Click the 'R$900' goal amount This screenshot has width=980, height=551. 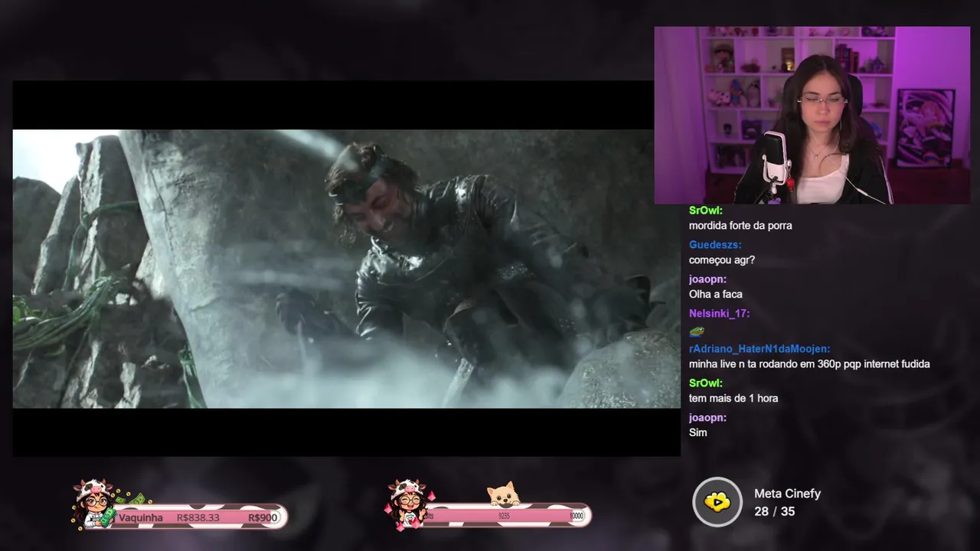coord(263,518)
